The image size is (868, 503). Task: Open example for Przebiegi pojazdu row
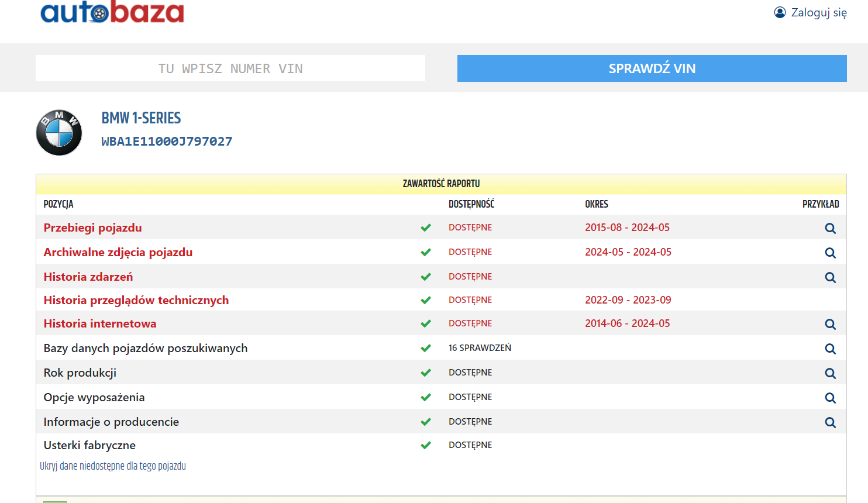830,228
